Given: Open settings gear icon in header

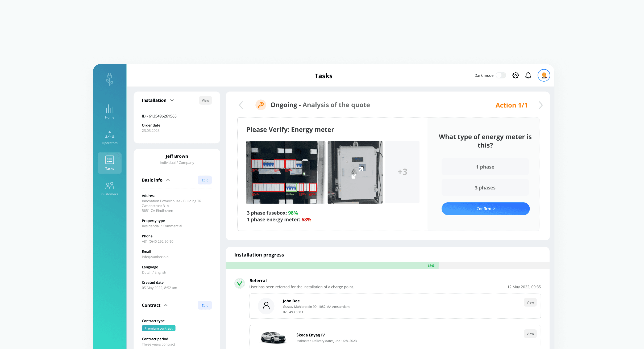Looking at the screenshot, I should pyautogui.click(x=515, y=75).
